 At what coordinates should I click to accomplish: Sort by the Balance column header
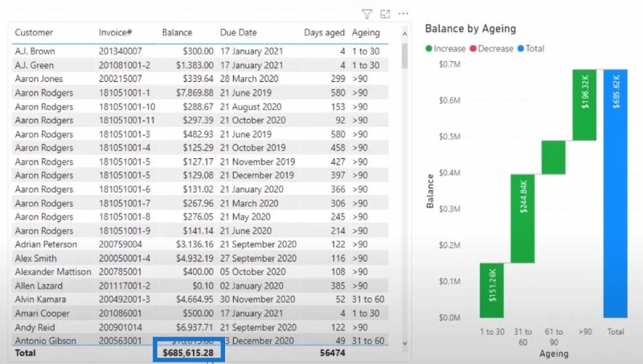tap(177, 32)
